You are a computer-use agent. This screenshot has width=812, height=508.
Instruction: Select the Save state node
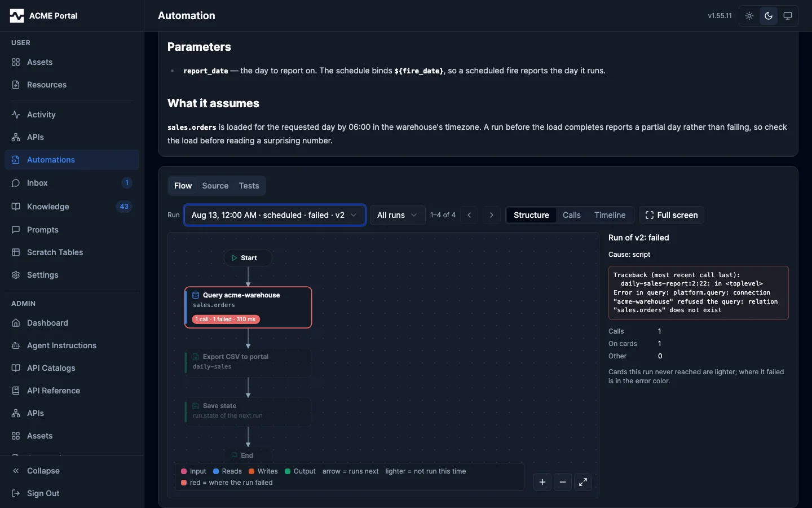coord(248,411)
